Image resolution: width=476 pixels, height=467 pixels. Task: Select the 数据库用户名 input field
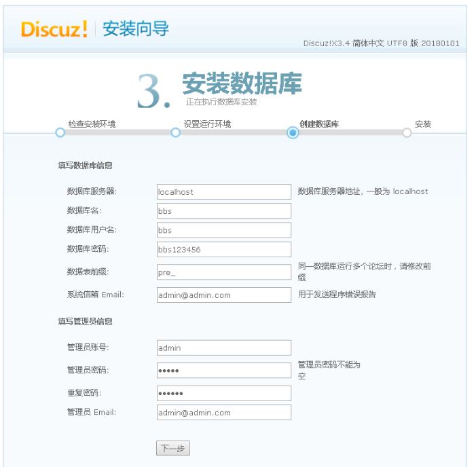(223, 230)
